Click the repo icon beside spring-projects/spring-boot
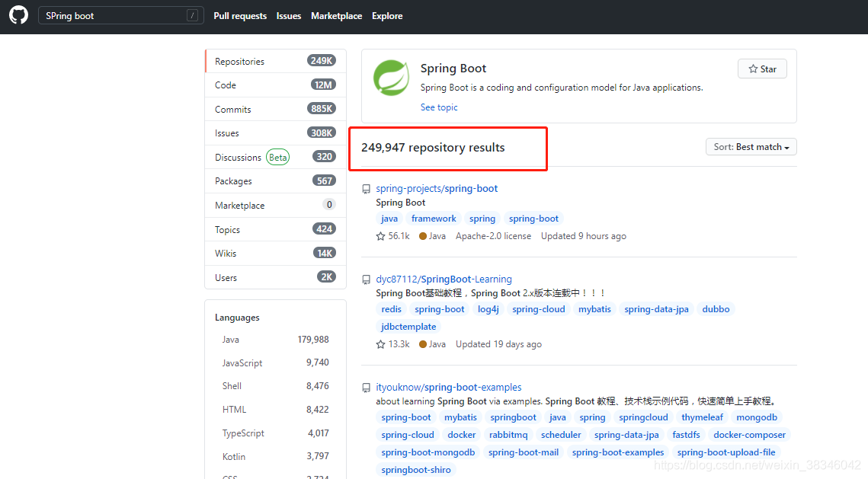This screenshot has width=868, height=479. [366, 189]
